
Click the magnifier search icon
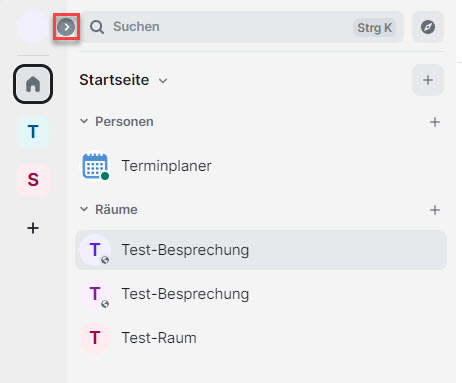pyautogui.click(x=97, y=27)
